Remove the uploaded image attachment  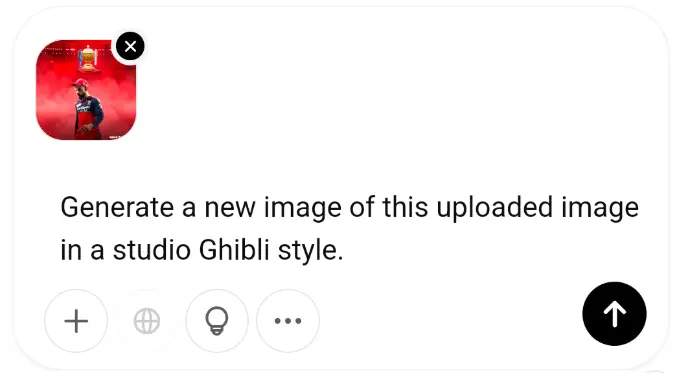pyautogui.click(x=130, y=46)
